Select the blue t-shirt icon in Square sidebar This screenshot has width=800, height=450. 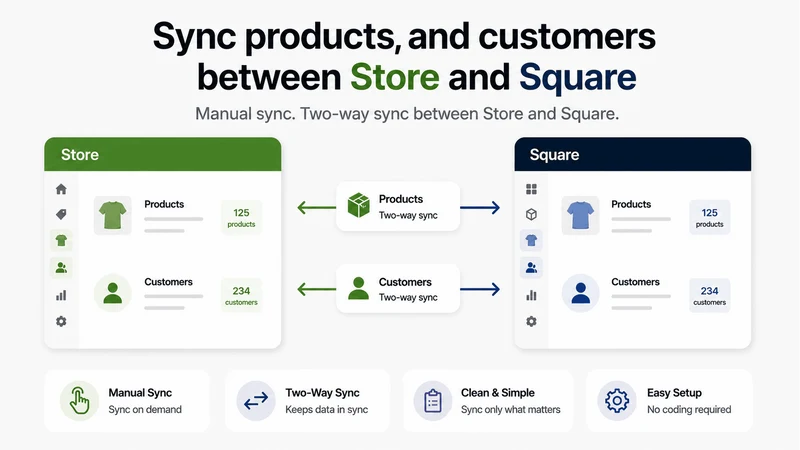[x=531, y=240]
